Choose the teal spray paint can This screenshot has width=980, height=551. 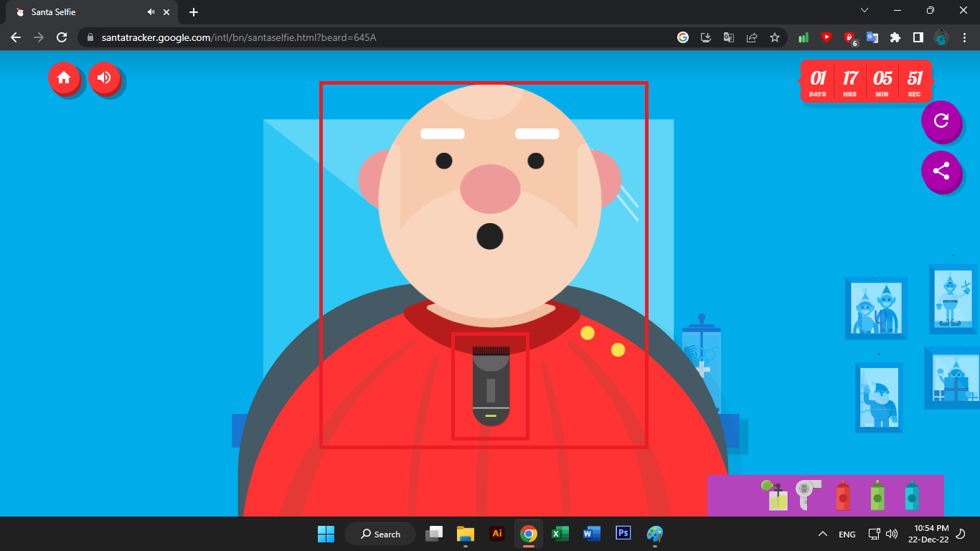pos(911,495)
